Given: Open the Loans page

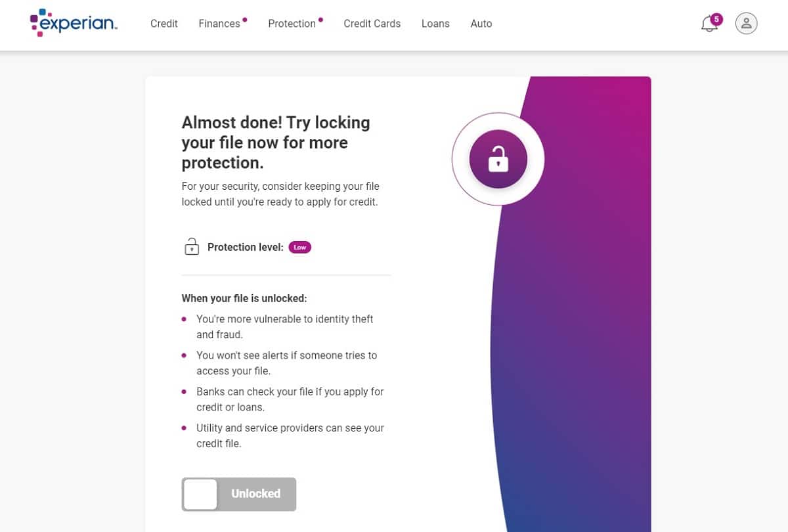Looking at the screenshot, I should [x=435, y=24].
